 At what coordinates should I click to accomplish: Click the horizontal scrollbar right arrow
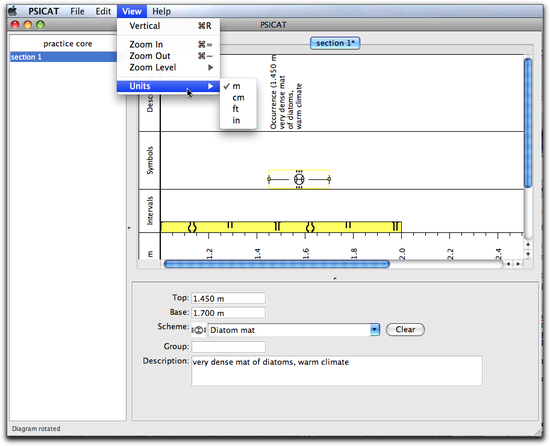518,264
